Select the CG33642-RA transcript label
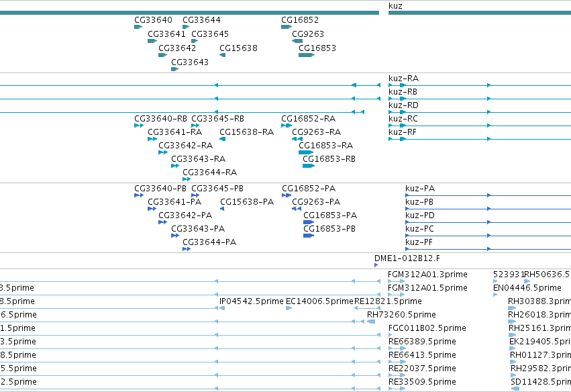 (x=186, y=146)
